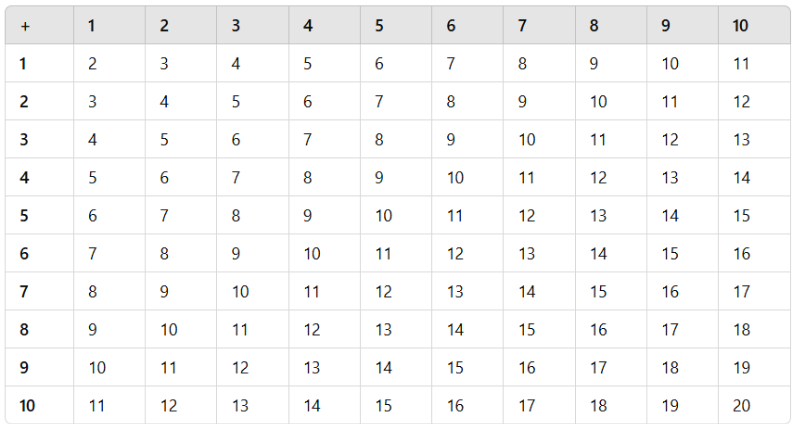Select sum cell for row 5, column 5
This screenshot has width=795, height=427.
click(383, 216)
